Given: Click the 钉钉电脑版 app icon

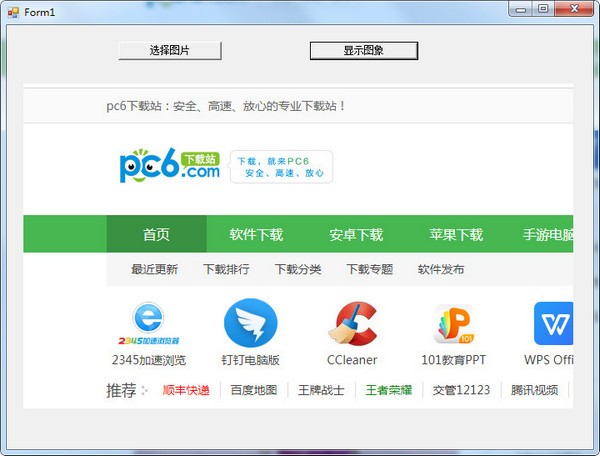Looking at the screenshot, I should coord(250,323).
